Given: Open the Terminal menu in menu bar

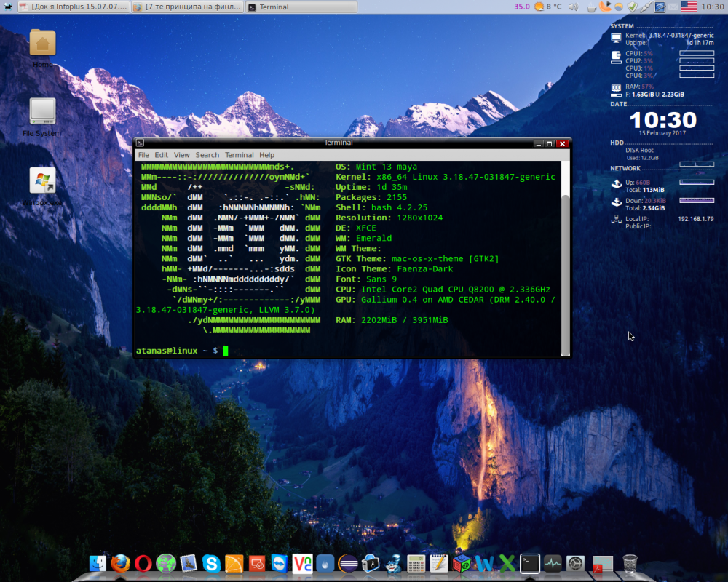Looking at the screenshot, I should (x=239, y=154).
